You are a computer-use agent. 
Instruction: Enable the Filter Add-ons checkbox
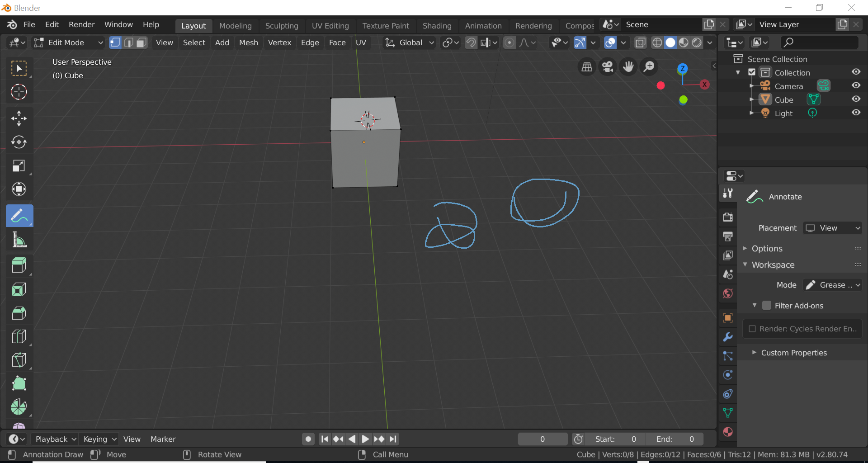pyautogui.click(x=767, y=306)
